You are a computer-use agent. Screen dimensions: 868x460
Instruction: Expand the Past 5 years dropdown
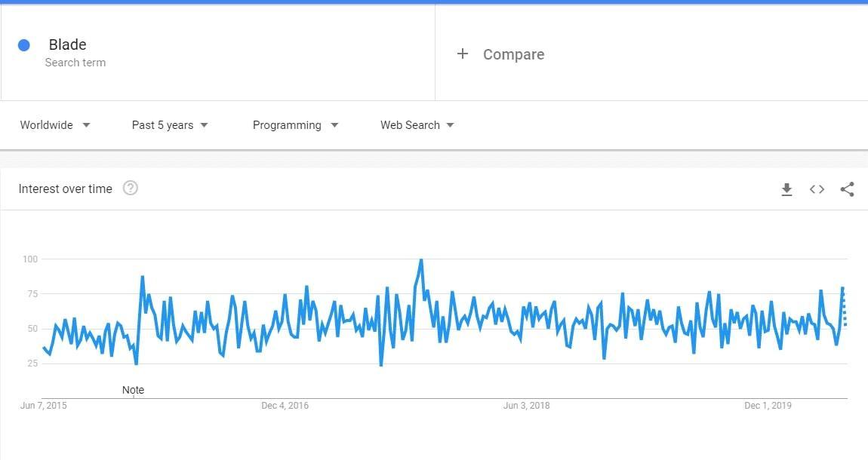(170, 125)
